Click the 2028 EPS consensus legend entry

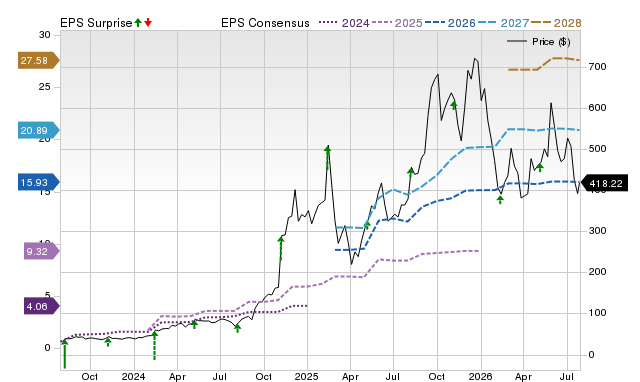click(x=556, y=23)
